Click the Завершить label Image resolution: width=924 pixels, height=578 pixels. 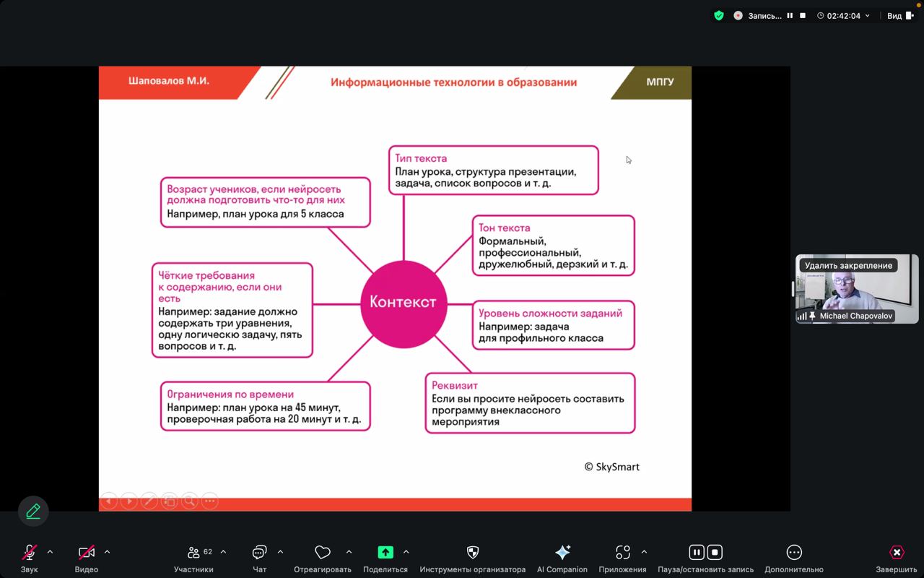coord(897,569)
